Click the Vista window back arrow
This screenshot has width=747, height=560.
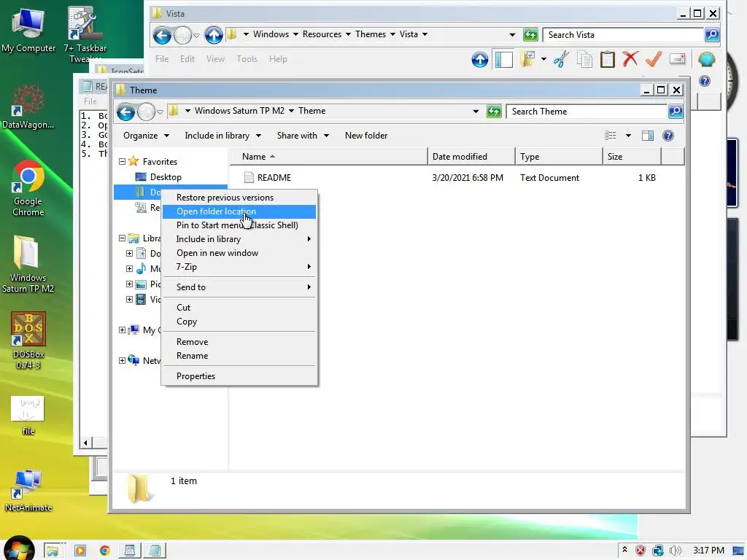click(x=162, y=35)
